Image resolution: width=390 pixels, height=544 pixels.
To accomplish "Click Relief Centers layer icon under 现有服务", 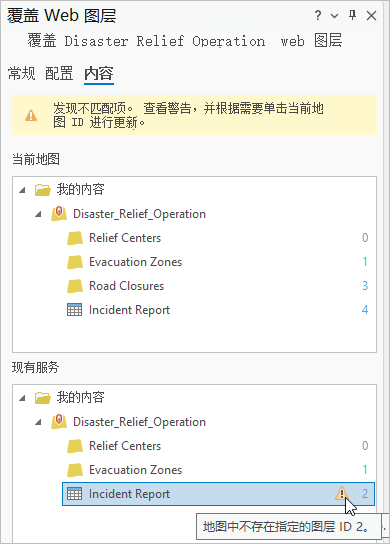I will [x=75, y=446].
